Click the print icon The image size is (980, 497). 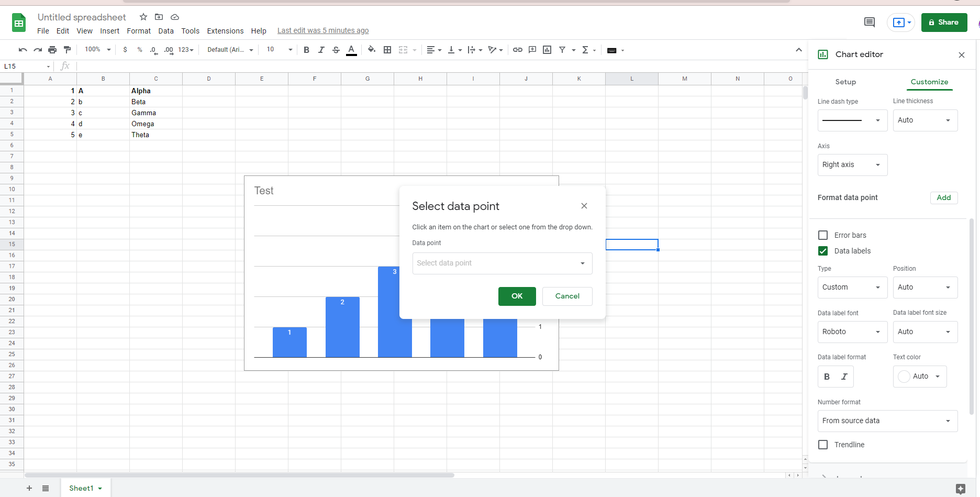pos(52,50)
